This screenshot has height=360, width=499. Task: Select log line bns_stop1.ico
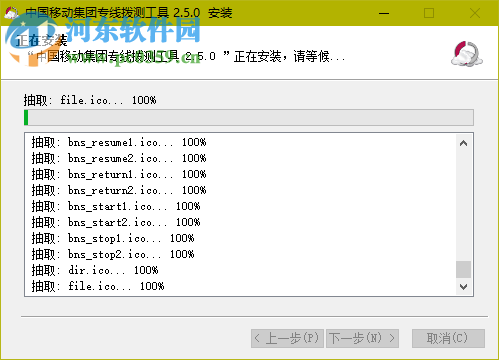pos(113,238)
